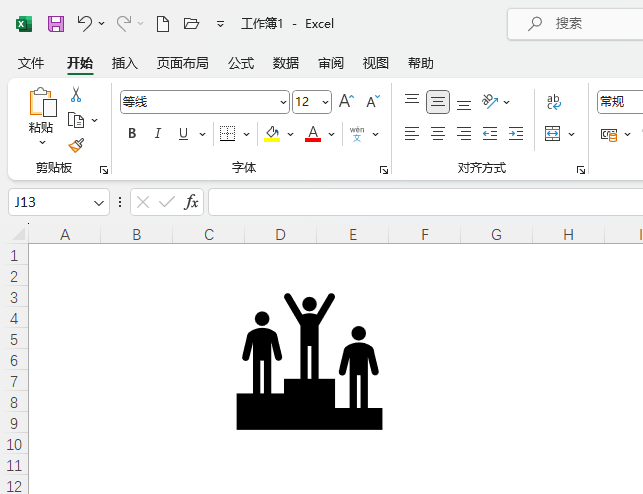Click the Save icon in the title bar
The image size is (643, 494).
(x=56, y=24)
